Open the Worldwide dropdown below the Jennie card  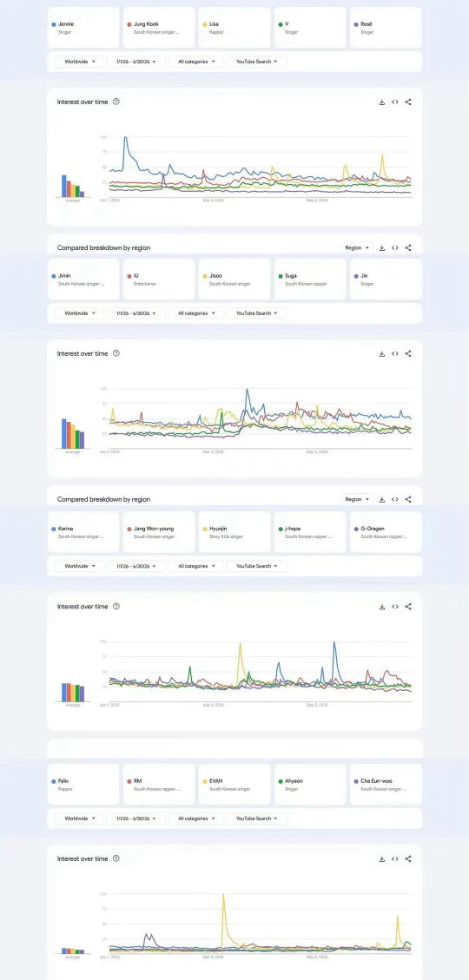point(79,62)
